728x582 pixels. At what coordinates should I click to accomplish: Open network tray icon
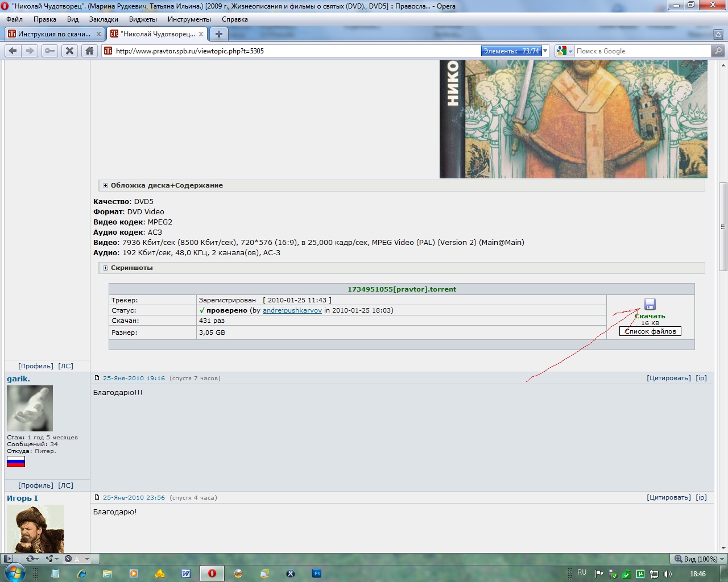coord(654,574)
